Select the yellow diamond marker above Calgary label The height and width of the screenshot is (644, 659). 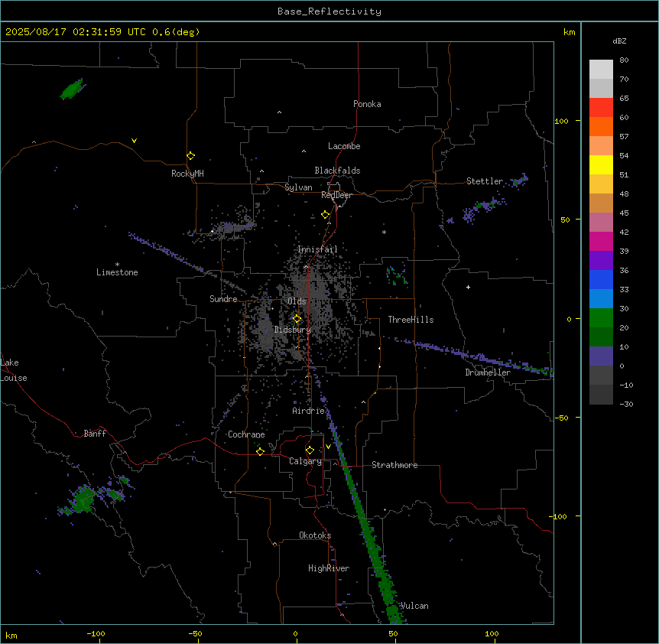pos(310,450)
